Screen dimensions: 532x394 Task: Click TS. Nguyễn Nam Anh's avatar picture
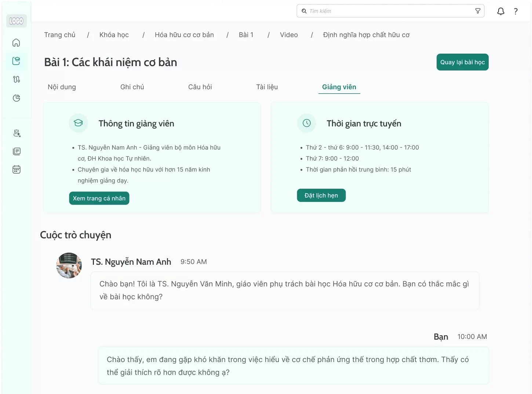tap(69, 265)
